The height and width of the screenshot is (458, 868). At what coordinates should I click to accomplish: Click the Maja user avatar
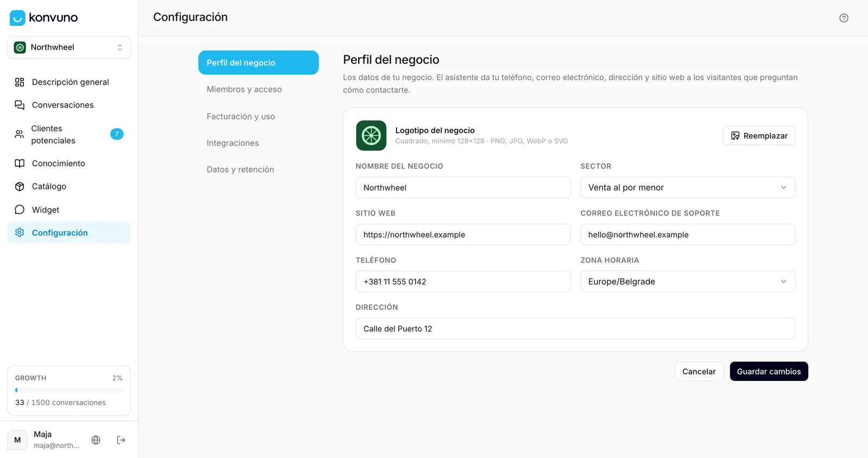17,440
